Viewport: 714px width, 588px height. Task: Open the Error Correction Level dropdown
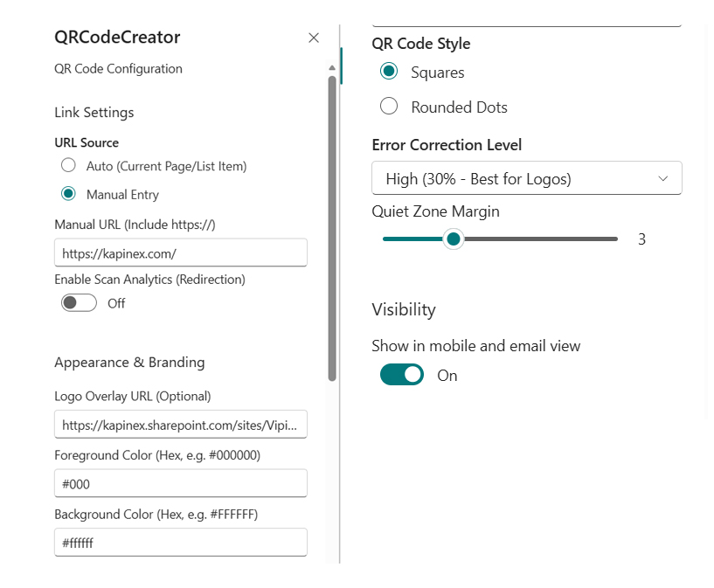tap(526, 178)
